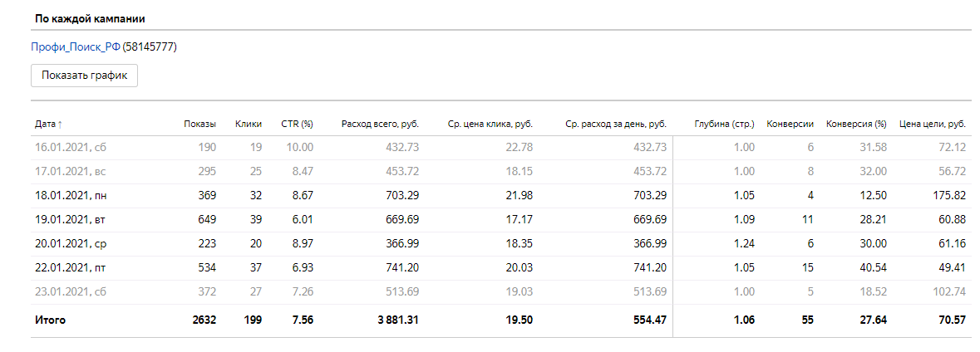Click the Показать график button

(x=84, y=76)
